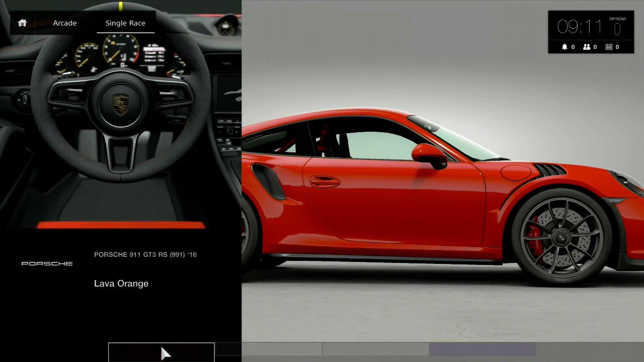Pick the gray swatch left of purple
Screen dimensions: 644x362
click(375, 350)
